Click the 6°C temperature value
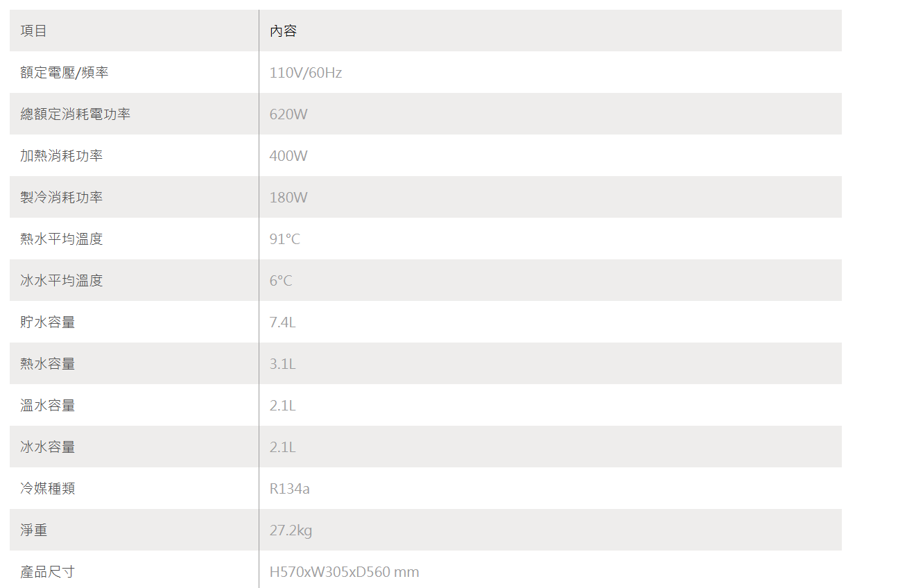 [281, 281]
